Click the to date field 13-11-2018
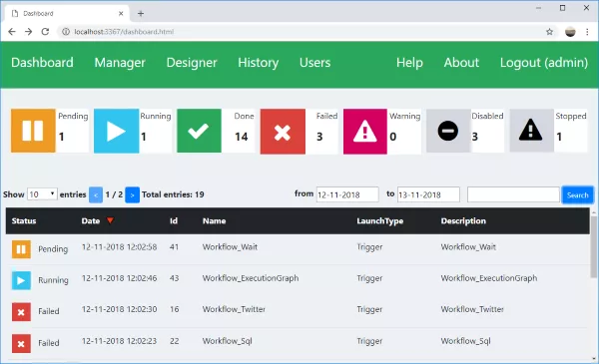This screenshot has width=599, height=364. click(428, 194)
